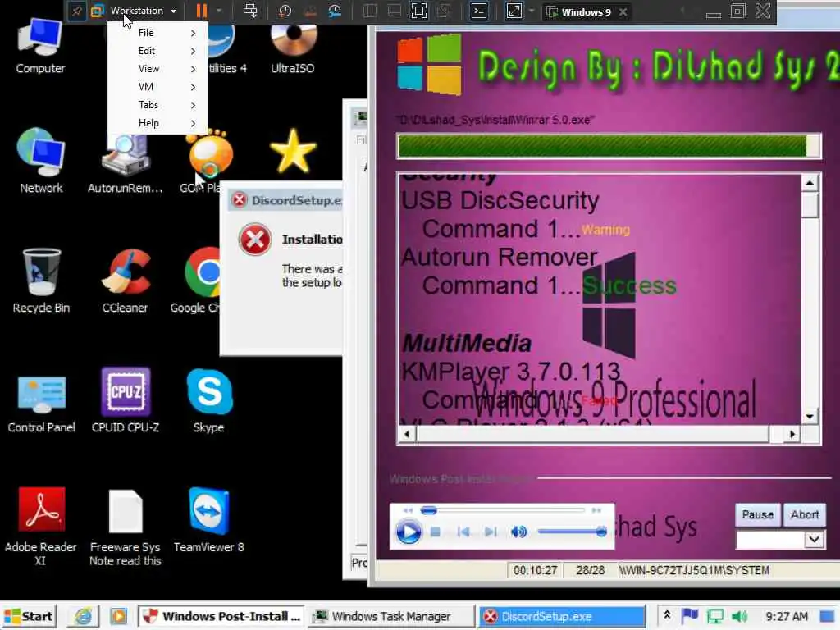Open Freeware Sys Note read this file
840x630 pixels.
pyautogui.click(x=126, y=527)
